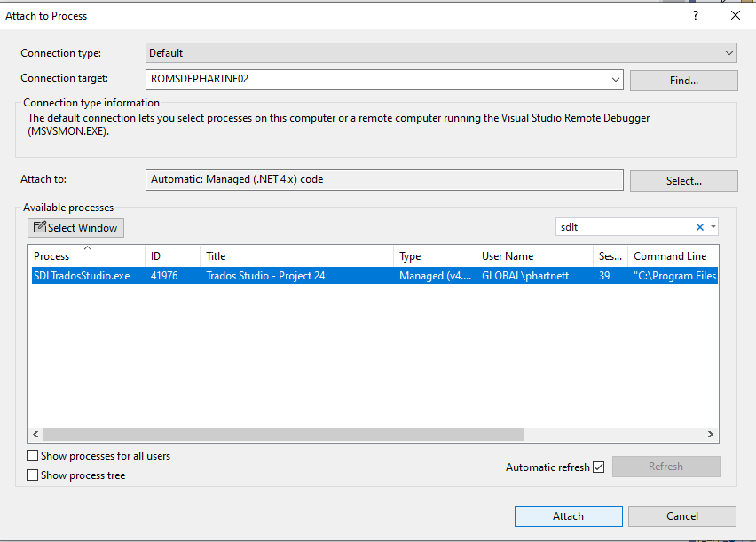This screenshot has height=542, width=756.
Task: Expand the process filter search dropdown arrow
Action: (x=713, y=228)
